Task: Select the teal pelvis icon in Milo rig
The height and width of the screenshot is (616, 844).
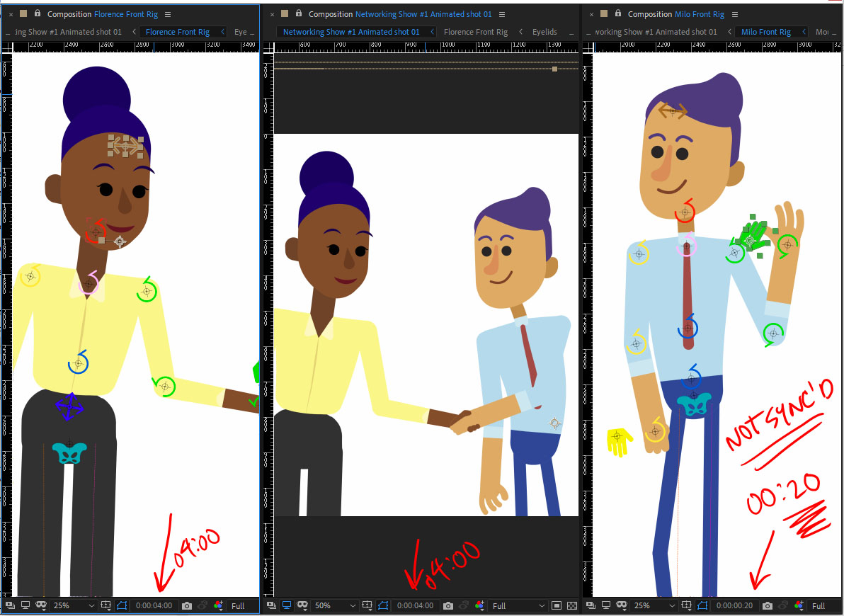Action: point(694,404)
